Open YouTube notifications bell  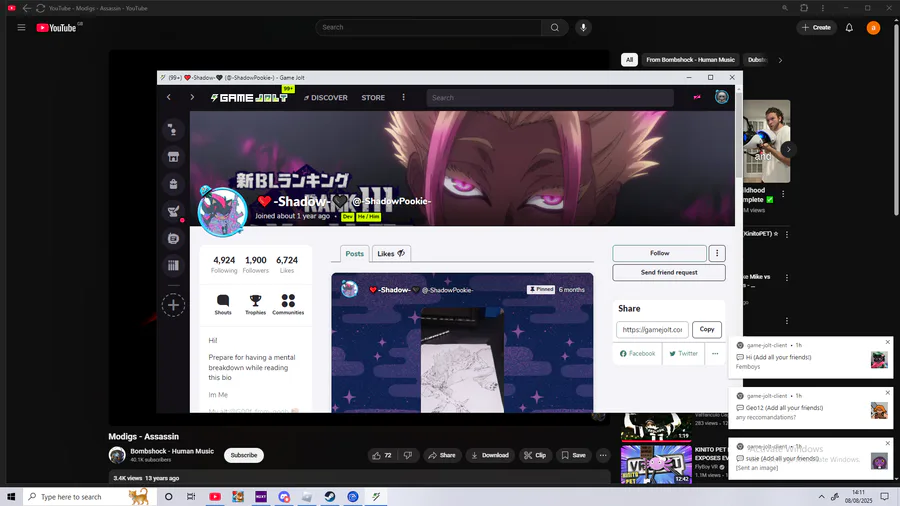pos(849,28)
